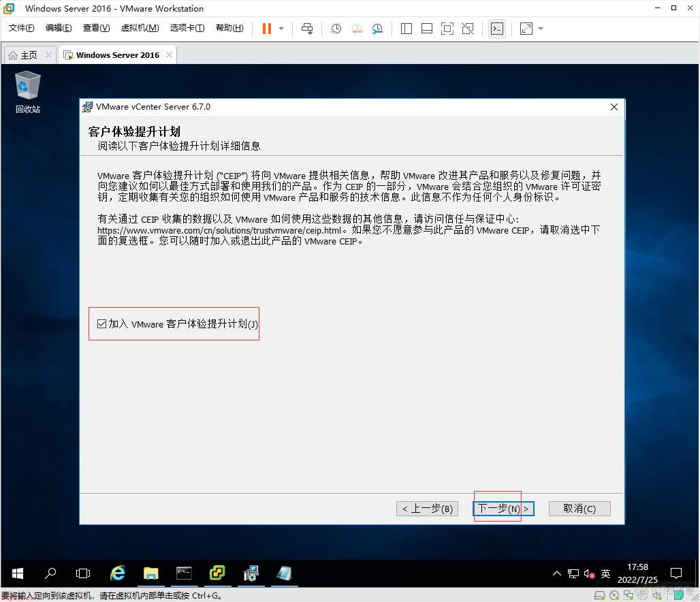Enter full screen mode icon
The image size is (700, 602).
click(x=447, y=29)
